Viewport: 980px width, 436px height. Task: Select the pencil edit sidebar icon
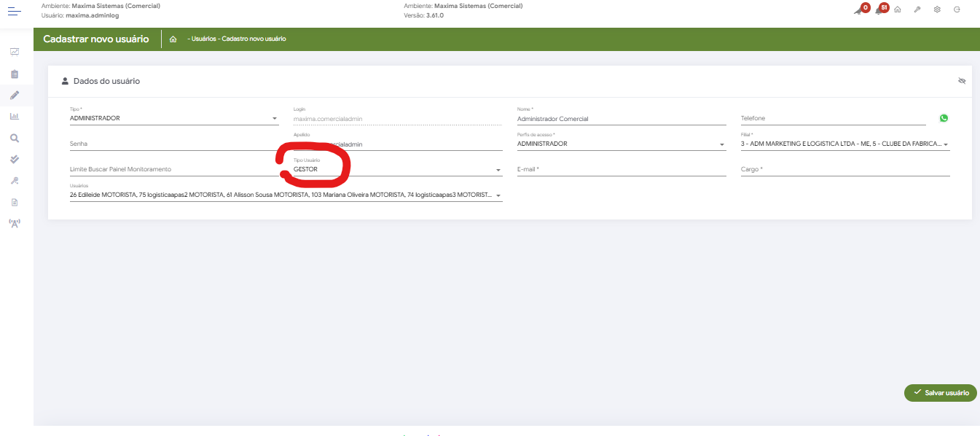coord(15,95)
